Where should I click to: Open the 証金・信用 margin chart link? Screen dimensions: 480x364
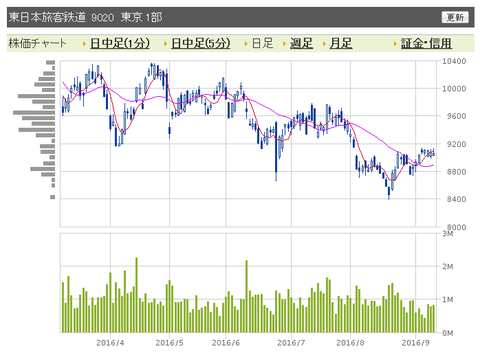[426, 43]
